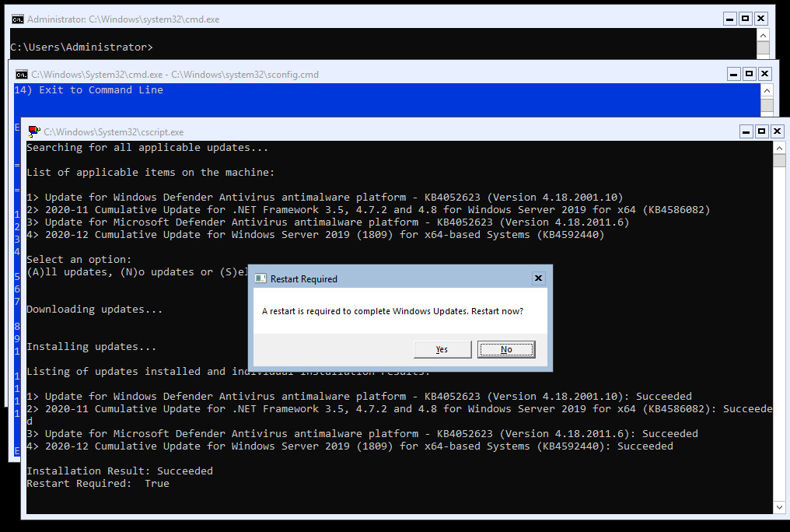The height and width of the screenshot is (532, 790).
Task: Click '14) Exit to Command Line' text
Action: 89,90
